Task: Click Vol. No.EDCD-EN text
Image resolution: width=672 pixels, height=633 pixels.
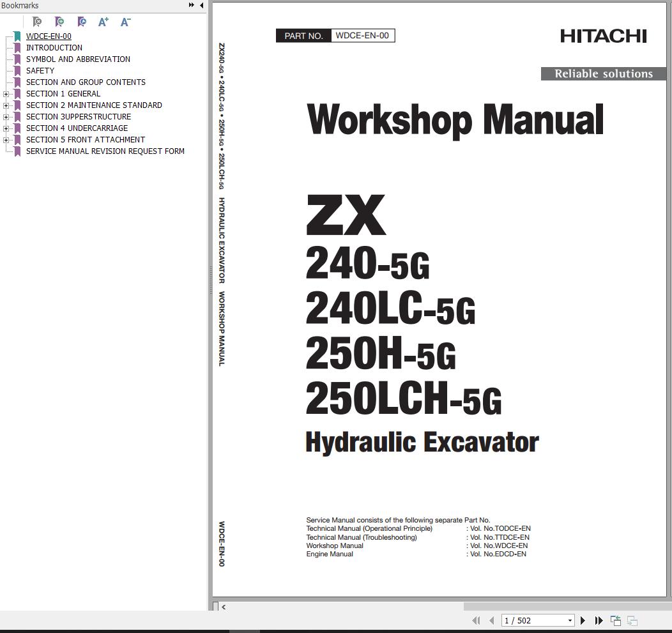Action: pyautogui.click(x=498, y=554)
